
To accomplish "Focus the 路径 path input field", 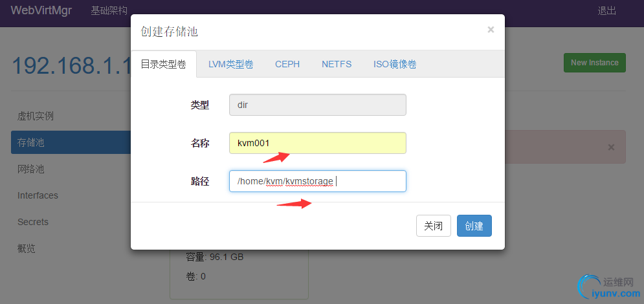I will (x=317, y=181).
